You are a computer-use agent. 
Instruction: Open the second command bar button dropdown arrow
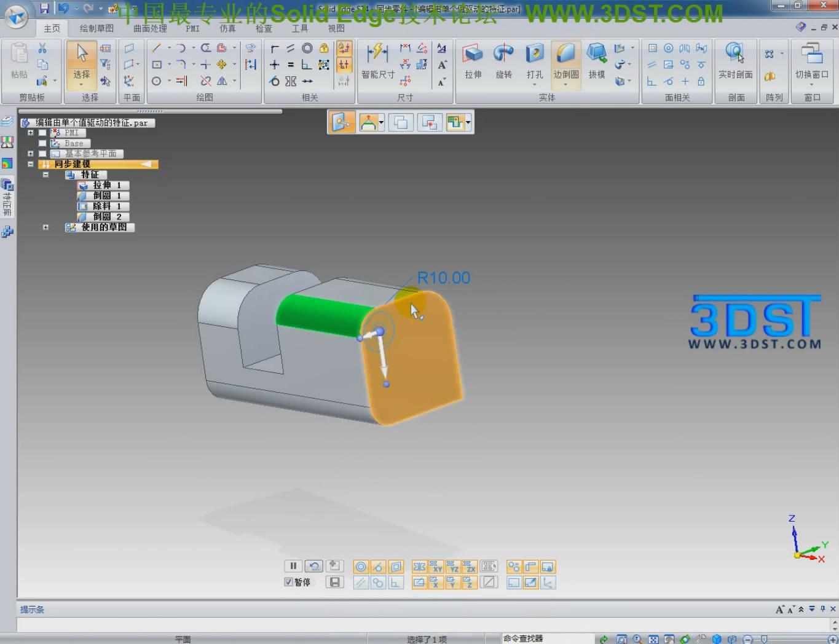tap(381, 123)
